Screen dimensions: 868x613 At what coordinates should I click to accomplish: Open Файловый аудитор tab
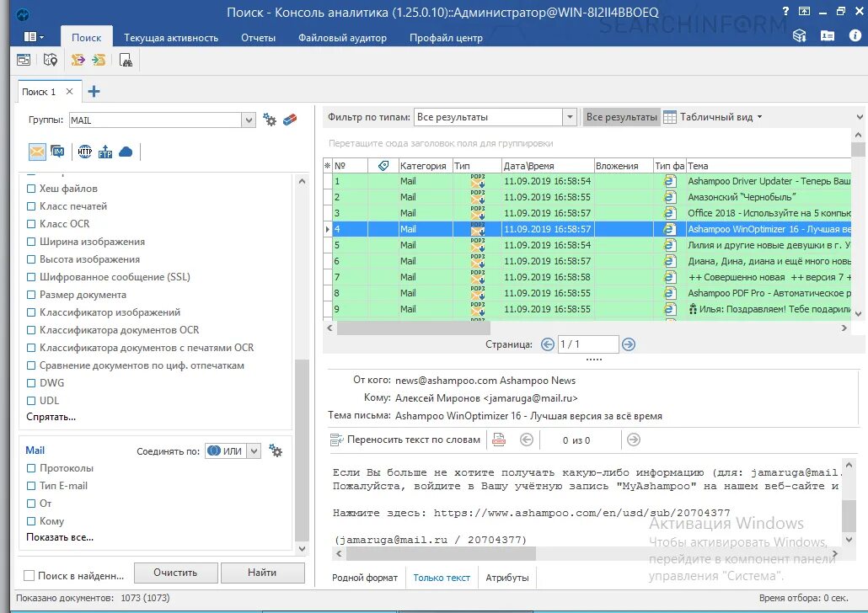click(342, 38)
